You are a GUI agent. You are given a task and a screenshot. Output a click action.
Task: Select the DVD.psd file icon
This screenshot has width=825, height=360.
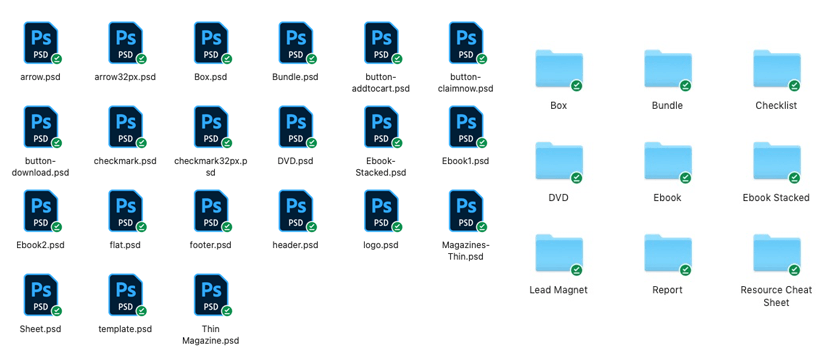(296, 127)
